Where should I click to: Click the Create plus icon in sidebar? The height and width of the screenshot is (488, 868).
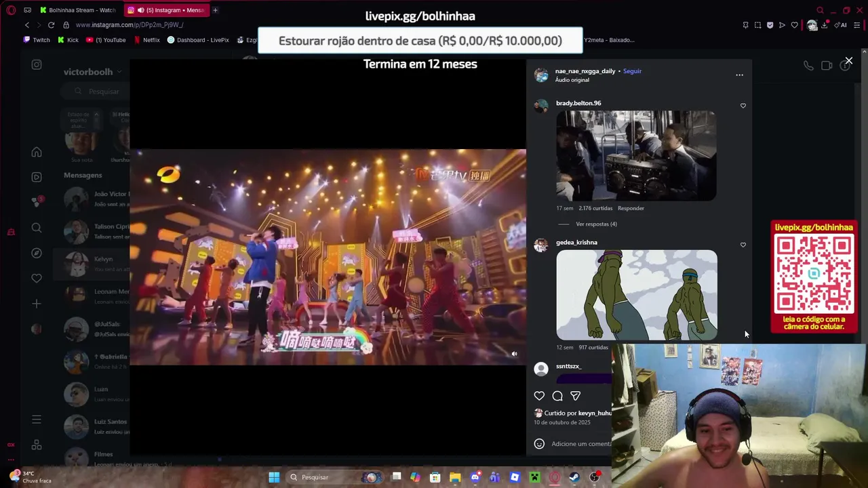pyautogui.click(x=37, y=304)
